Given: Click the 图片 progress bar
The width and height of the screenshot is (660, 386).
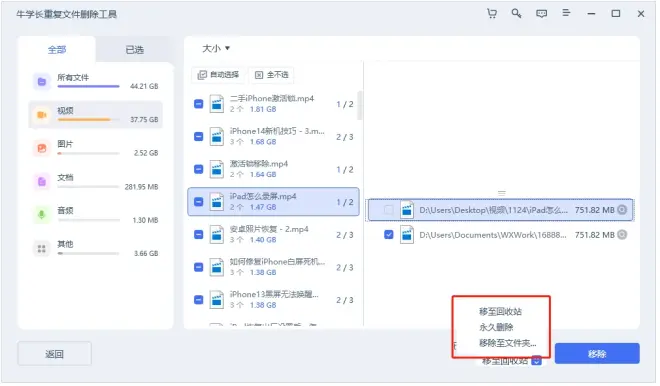Looking at the screenshot, I should (x=89, y=153).
